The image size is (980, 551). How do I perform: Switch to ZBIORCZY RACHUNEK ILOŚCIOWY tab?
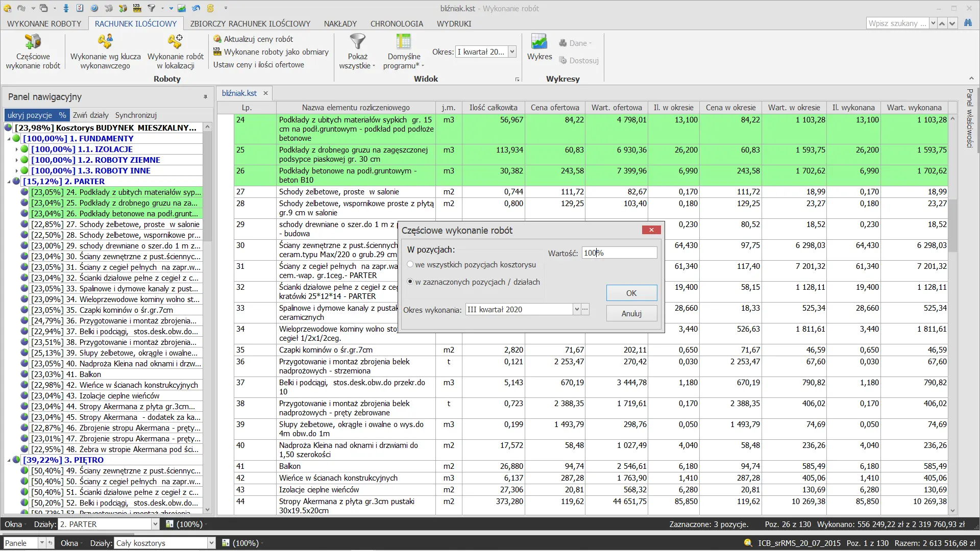(x=250, y=23)
